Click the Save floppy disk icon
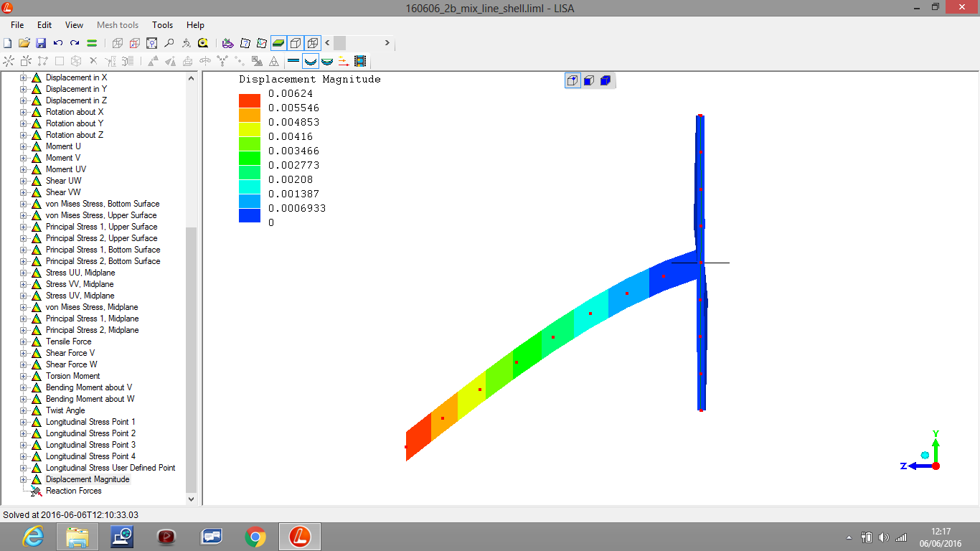This screenshot has height=551, width=980. pos(41,43)
